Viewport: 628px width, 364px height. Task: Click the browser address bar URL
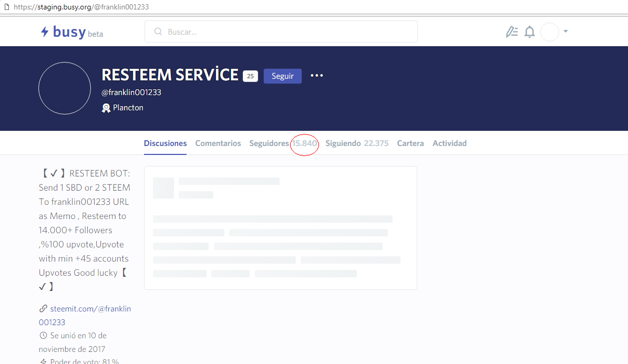[x=81, y=7]
